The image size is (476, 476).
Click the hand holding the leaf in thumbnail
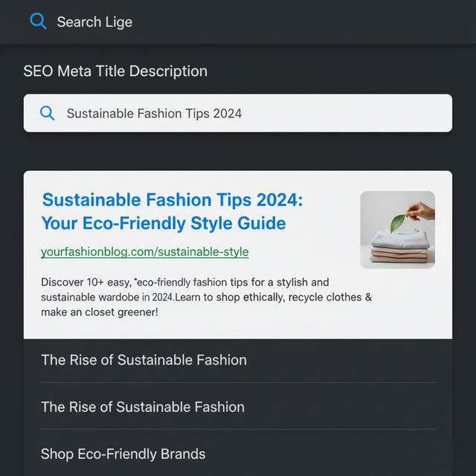pos(422,211)
